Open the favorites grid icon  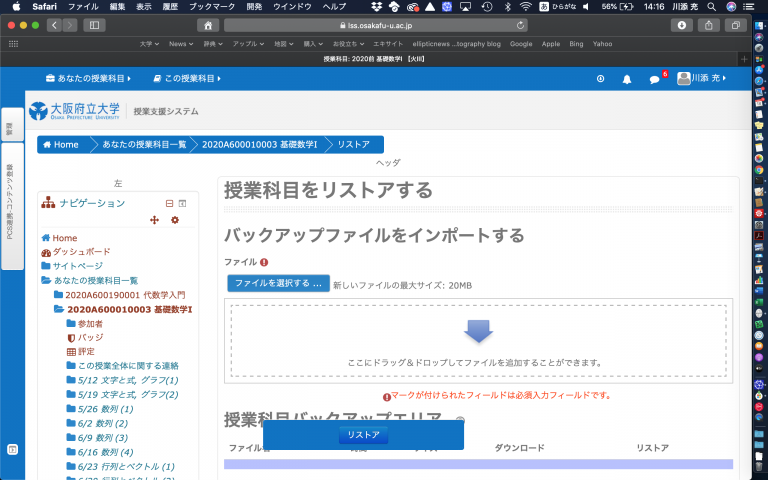13,44
